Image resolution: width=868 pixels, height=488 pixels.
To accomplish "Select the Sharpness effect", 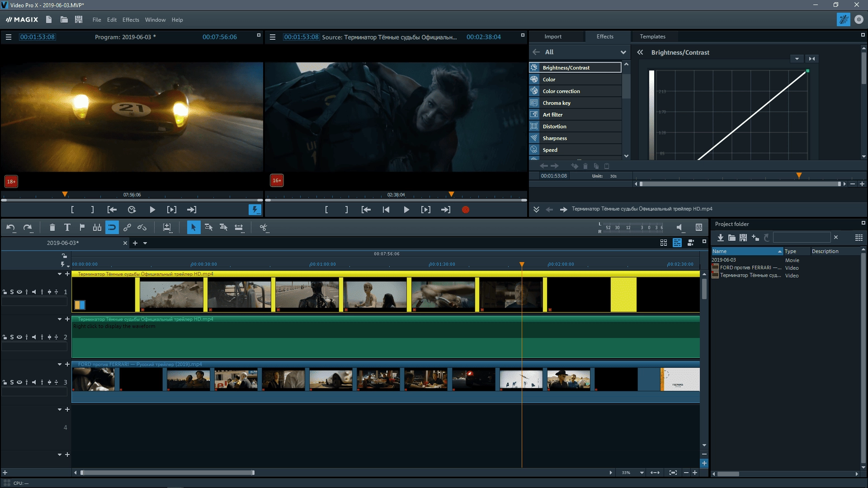I will coord(576,138).
